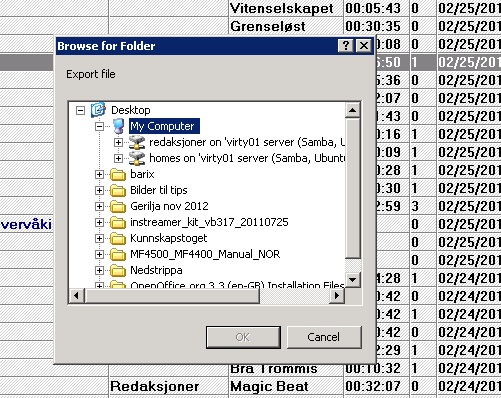This screenshot has height=398, width=501.
Task: Select Desktop in the folder tree
Action: 131,110
